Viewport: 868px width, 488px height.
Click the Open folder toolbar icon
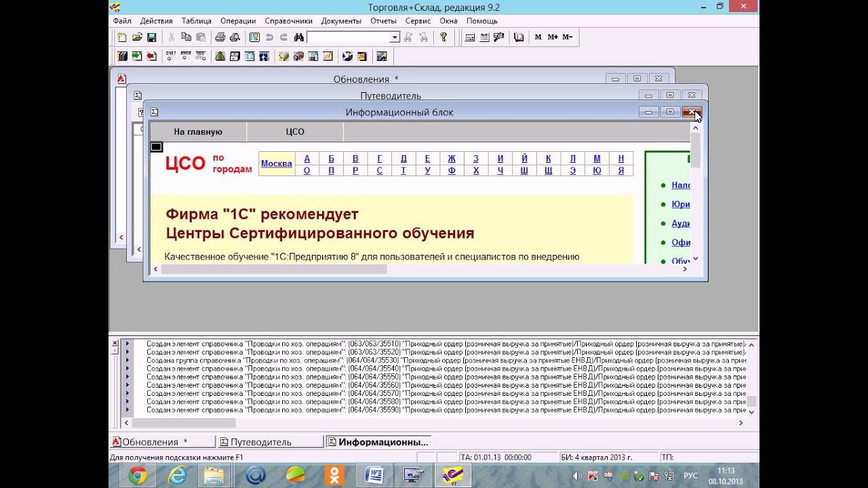click(137, 37)
